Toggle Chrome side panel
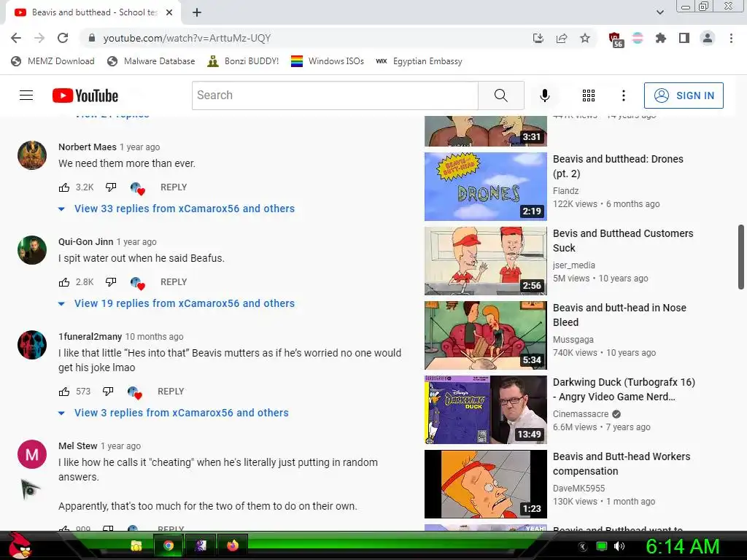Screen dimensions: 747x560 point(684,38)
